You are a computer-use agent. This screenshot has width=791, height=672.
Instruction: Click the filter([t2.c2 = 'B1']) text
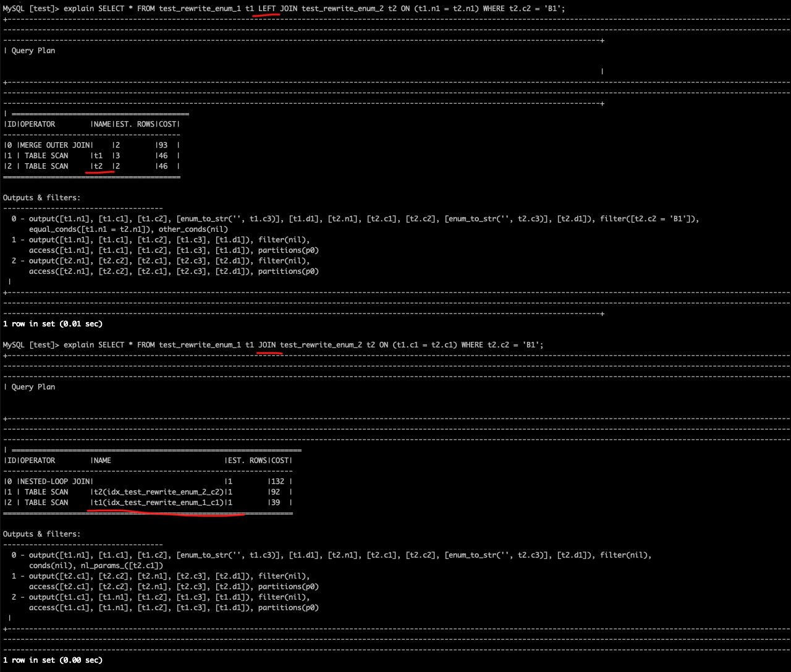pos(649,219)
